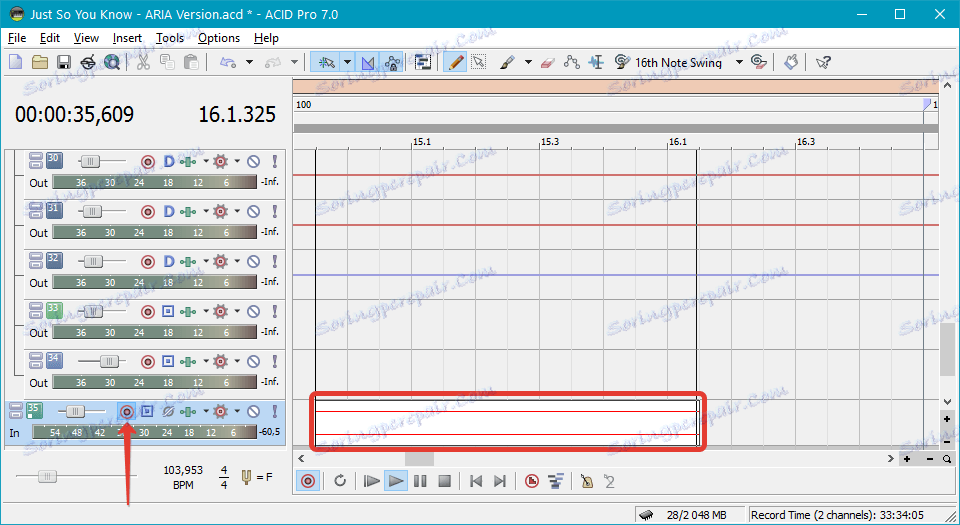Click the transport Record button

click(x=308, y=481)
